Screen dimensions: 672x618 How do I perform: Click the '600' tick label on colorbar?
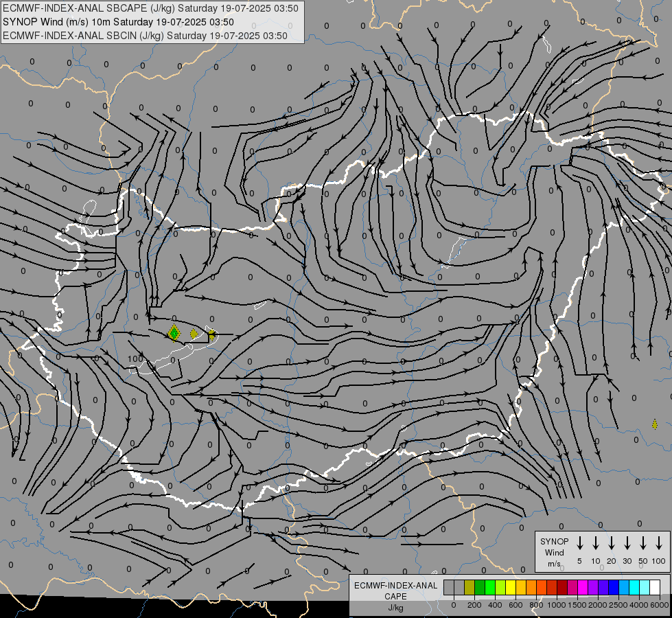click(x=515, y=605)
